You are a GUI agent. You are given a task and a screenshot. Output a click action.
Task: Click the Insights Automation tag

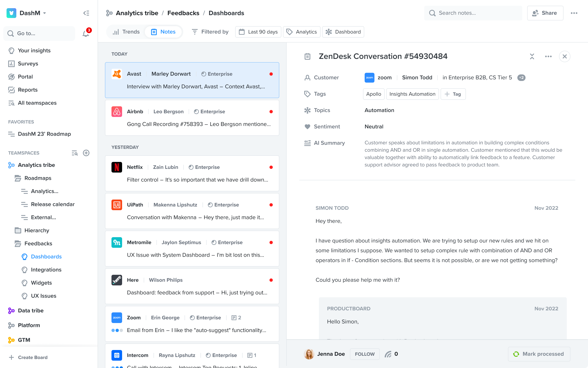point(412,94)
